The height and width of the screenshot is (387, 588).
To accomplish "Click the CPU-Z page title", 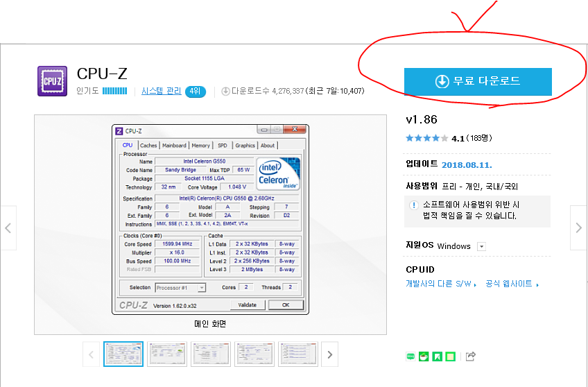I will pyautogui.click(x=102, y=74).
